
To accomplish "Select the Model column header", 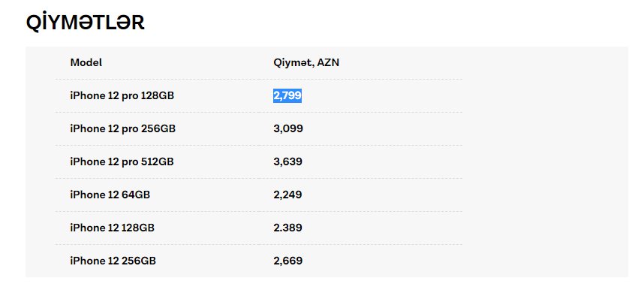I will tap(86, 62).
